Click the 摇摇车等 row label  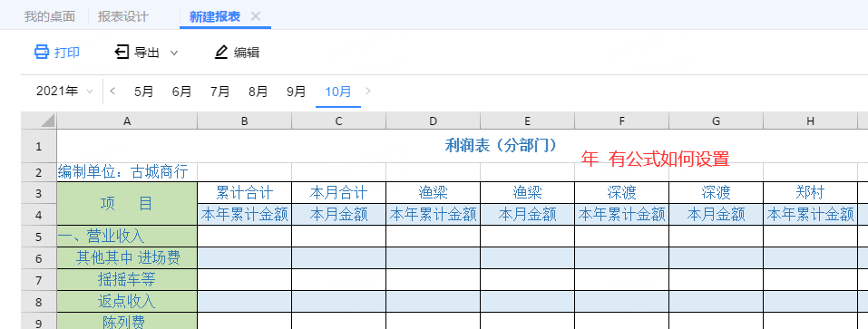(127, 280)
